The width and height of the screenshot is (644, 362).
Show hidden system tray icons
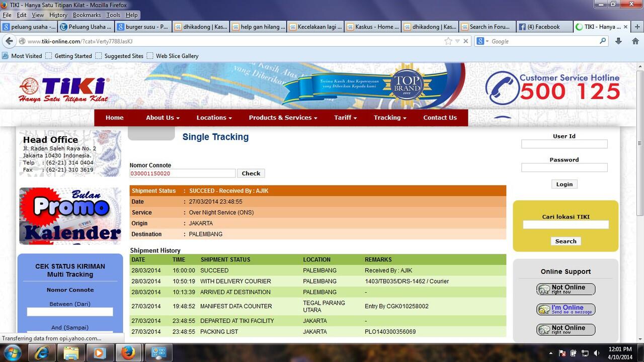[551, 353]
